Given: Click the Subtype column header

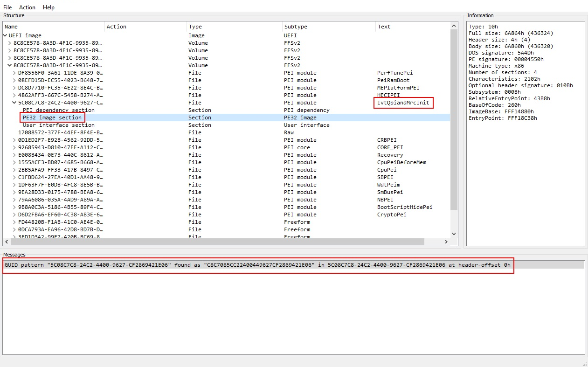Looking at the screenshot, I should pos(329,27).
